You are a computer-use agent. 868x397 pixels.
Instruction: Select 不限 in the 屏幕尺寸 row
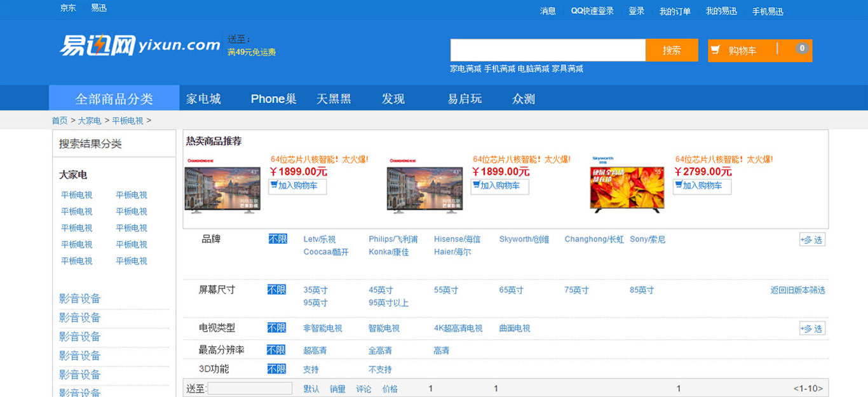click(x=276, y=290)
